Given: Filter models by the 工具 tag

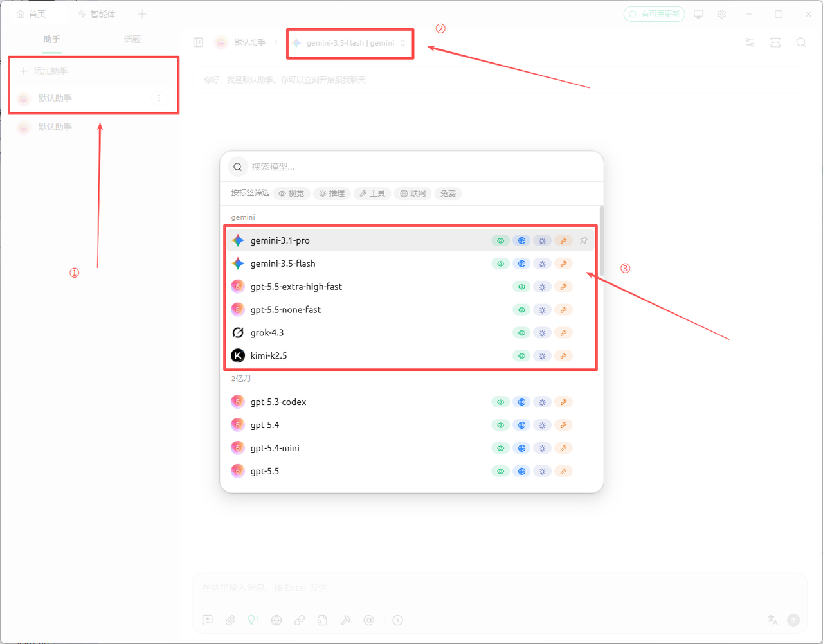Looking at the screenshot, I should click(372, 193).
